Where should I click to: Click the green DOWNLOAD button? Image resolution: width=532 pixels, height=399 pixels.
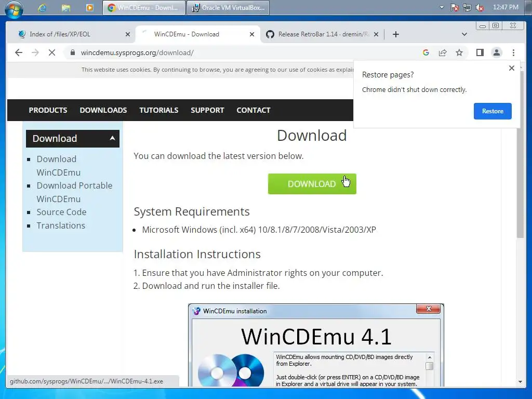click(x=312, y=184)
